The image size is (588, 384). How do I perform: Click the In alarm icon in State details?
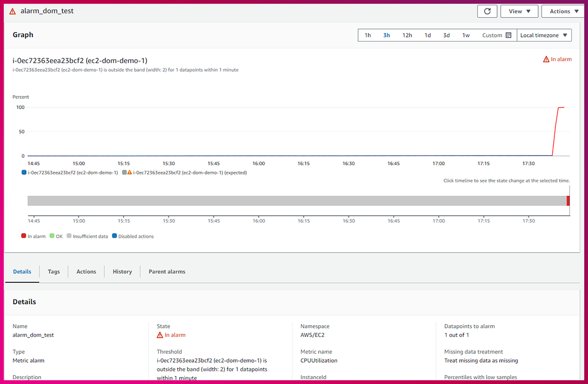[x=160, y=335]
